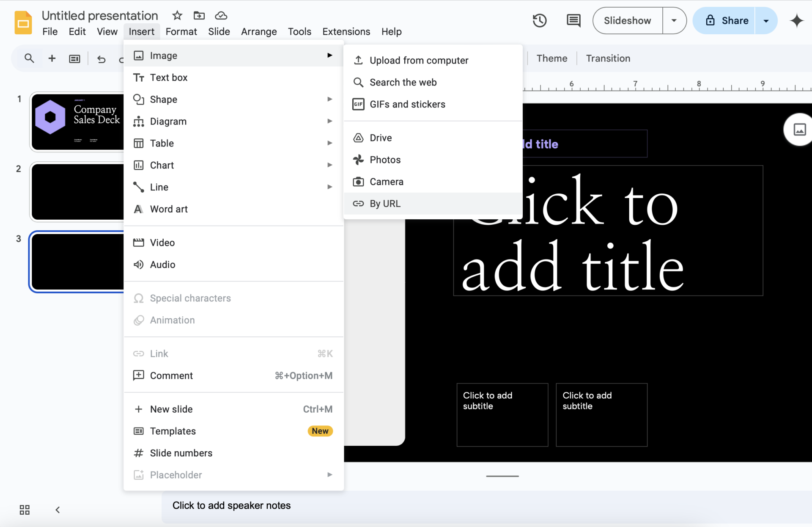Open the Slideshow options dropdown arrow
This screenshot has width=812, height=527.
[674, 20]
